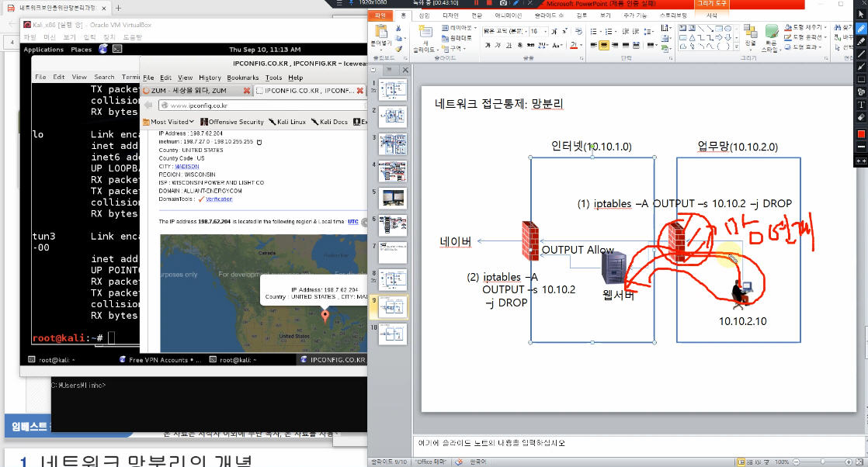Switch to Normal view in status bar
This screenshot has width=868, height=467.
point(741,462)
